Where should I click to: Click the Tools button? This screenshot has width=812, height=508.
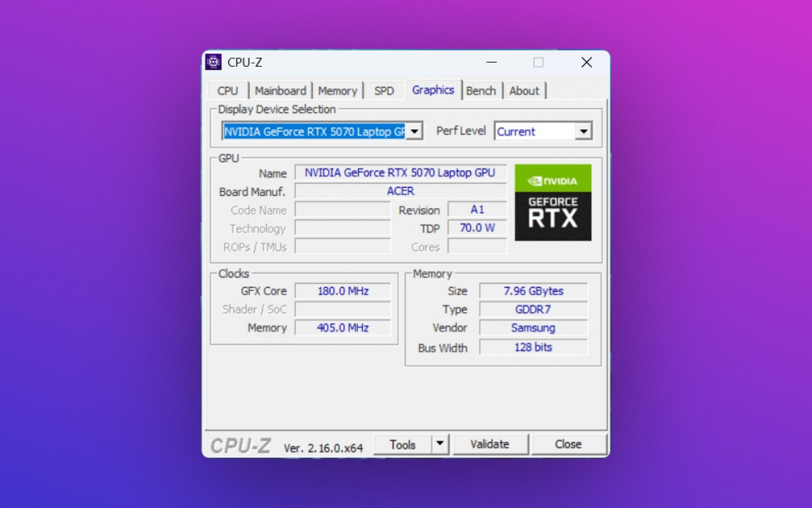(402, 445)
